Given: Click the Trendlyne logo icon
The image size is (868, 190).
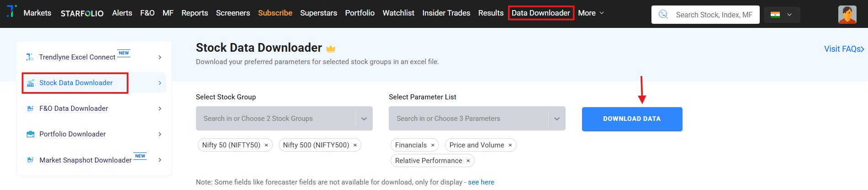Looking at the screenshot, I should pos(11,11).
